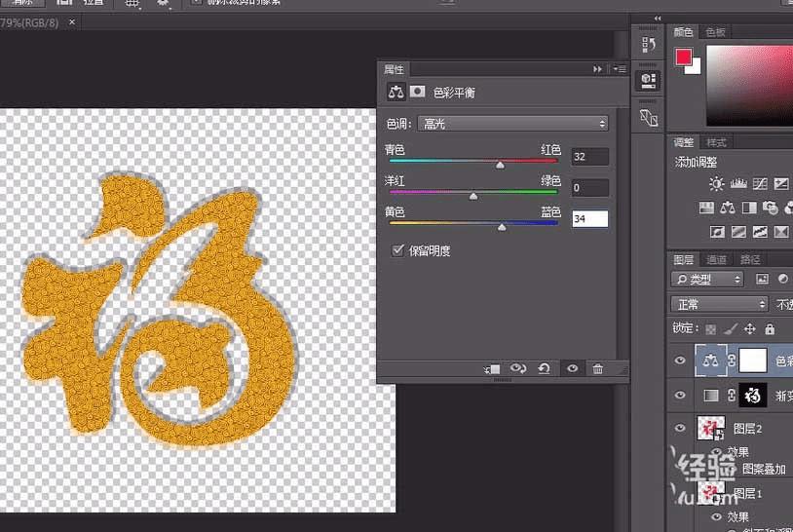Viewport: 793px width, 532px height.
Task: Click the 黄色-蓝色 value field showing 34
Action: pos(589,219)
